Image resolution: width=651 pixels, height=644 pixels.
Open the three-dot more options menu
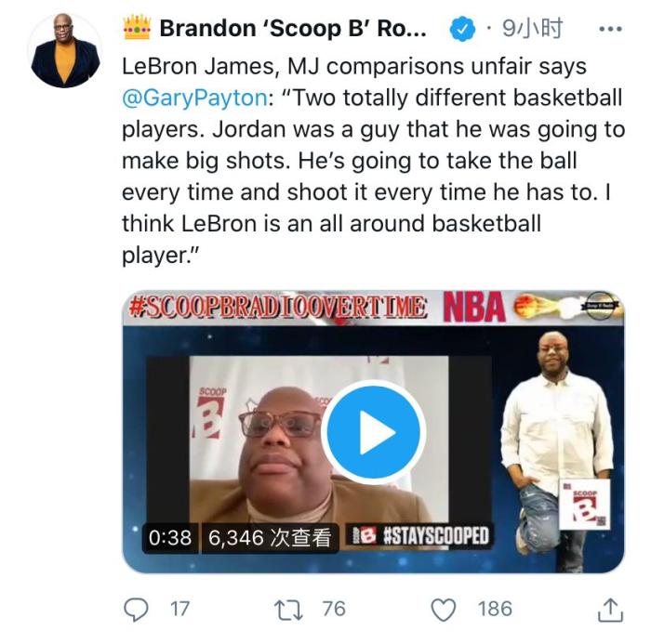611,29
